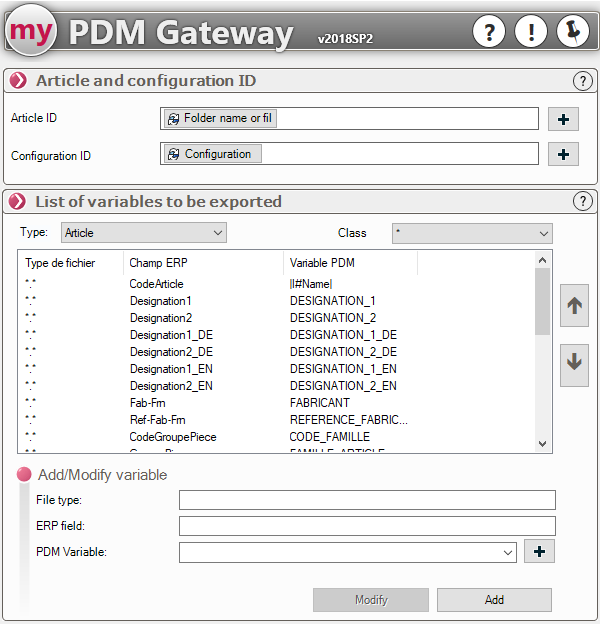Click into the ERP field input
This screenshot has width=600, height=624.
tap(366, 526)
